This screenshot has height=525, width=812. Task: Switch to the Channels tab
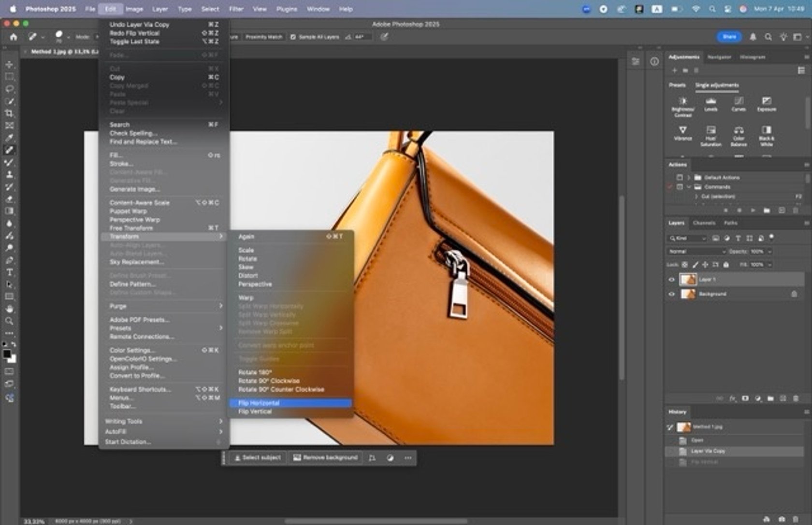(704, 223)
